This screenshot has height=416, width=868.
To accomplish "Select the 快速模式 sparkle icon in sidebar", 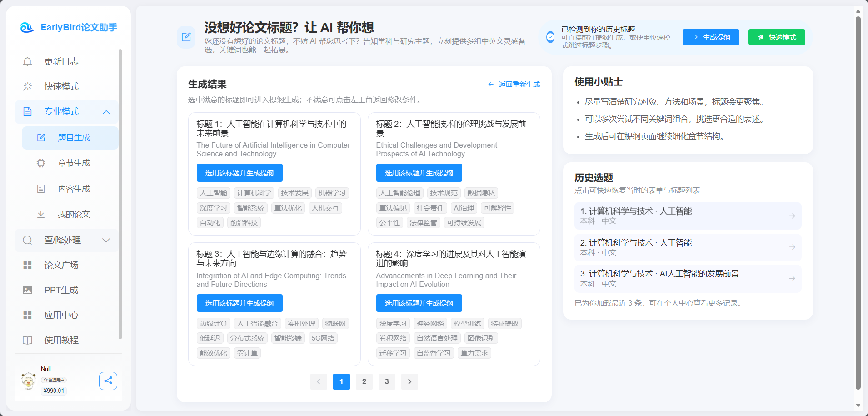I will pyautogui.click(x=27, y=86).
